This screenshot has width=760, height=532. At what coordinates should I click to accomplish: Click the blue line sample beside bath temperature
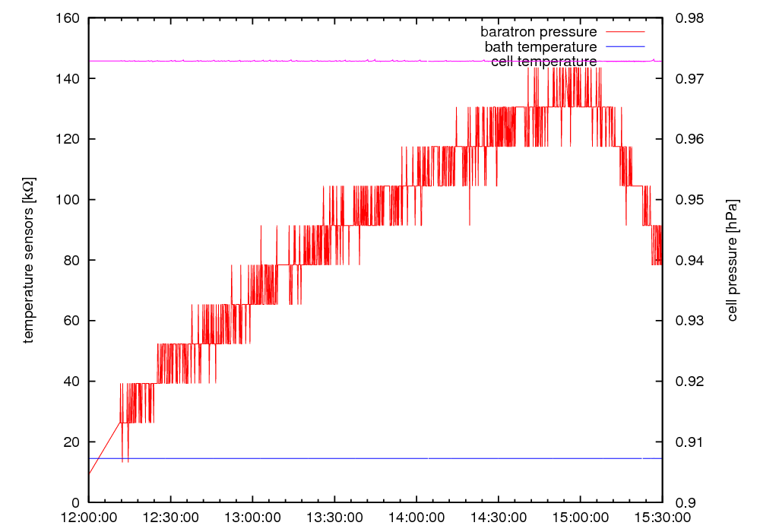click(x=623, y=46)
